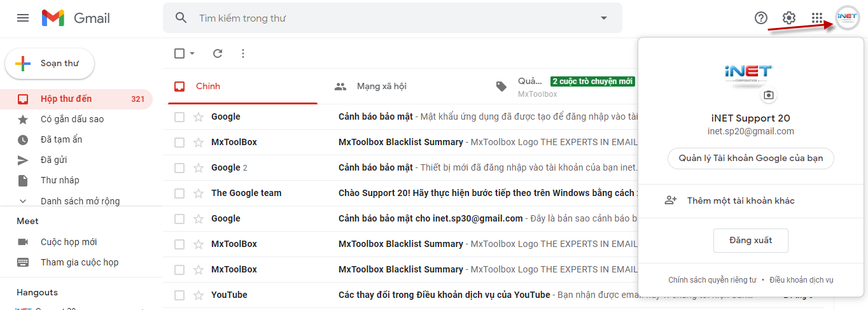
Task: Star the Google 2 conversation
Action: pos(199,167)
